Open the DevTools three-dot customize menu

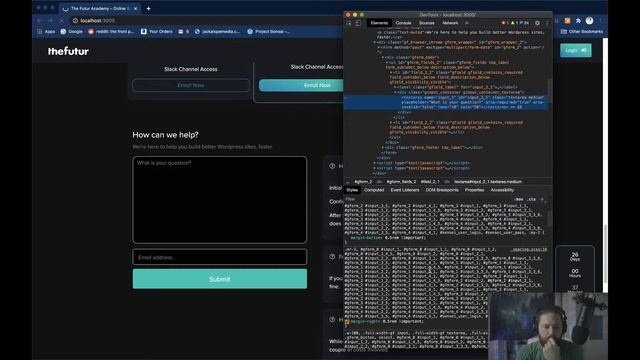(547, 23)
